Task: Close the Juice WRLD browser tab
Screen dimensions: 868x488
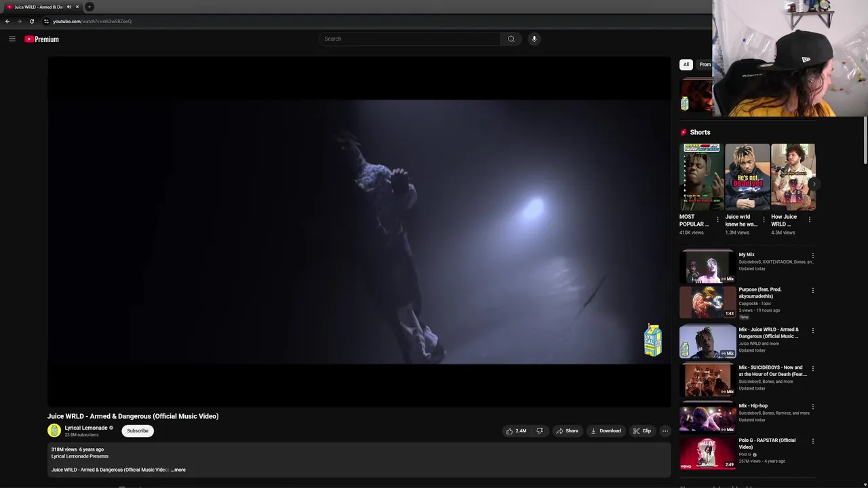Action: (77, 7)
